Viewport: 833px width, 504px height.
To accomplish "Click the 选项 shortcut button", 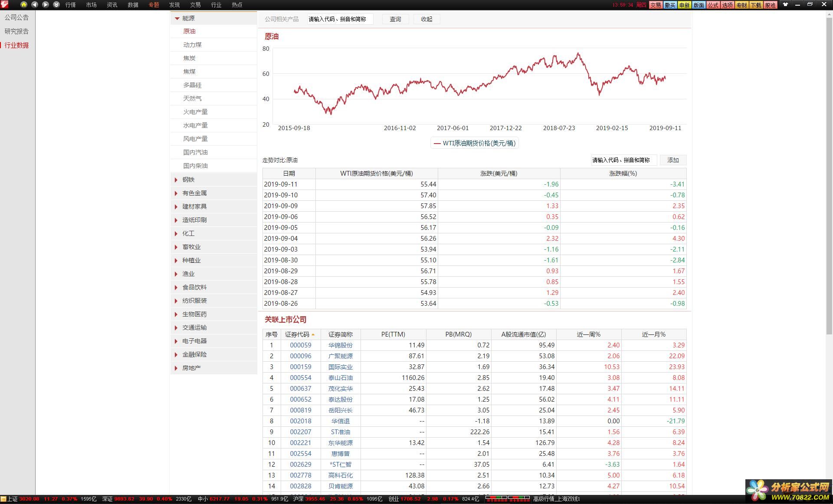I will click(x=727, y=5).
